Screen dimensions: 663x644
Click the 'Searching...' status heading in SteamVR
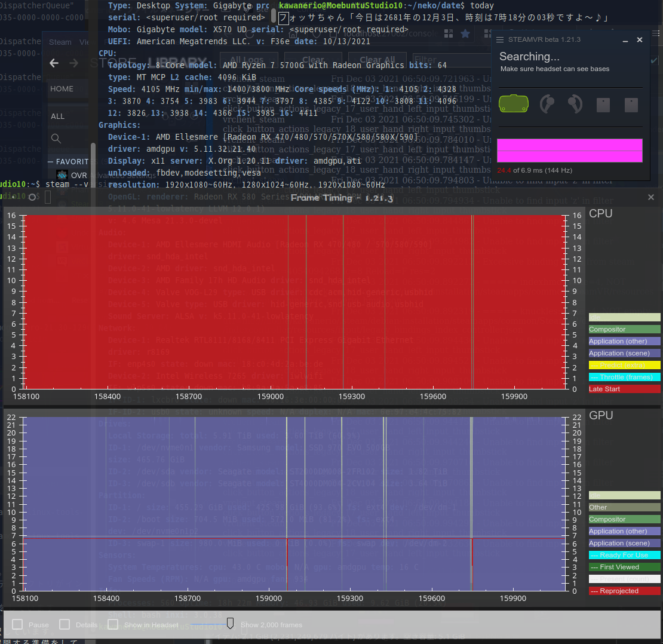tap(529, 57)
